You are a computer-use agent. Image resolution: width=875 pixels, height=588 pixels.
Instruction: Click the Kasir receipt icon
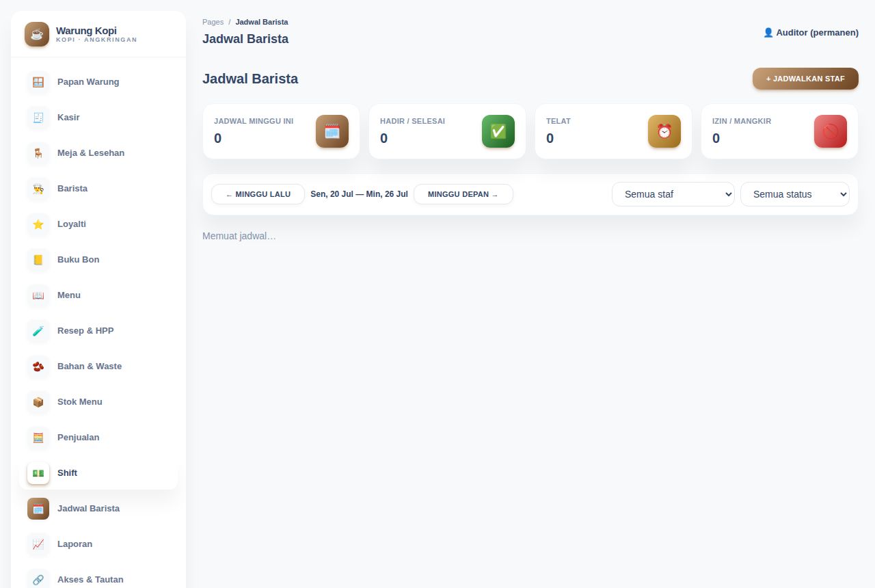tap(38, 118)
